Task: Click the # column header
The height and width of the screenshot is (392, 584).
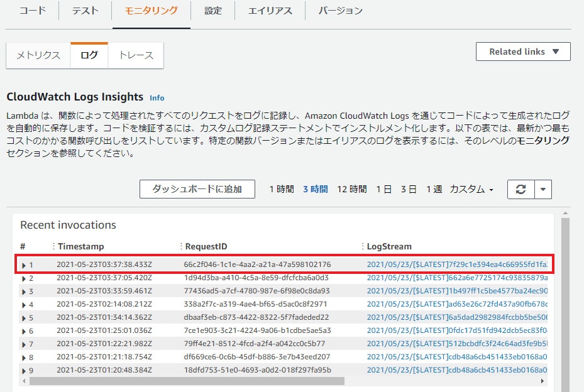Action: [23, 246]
